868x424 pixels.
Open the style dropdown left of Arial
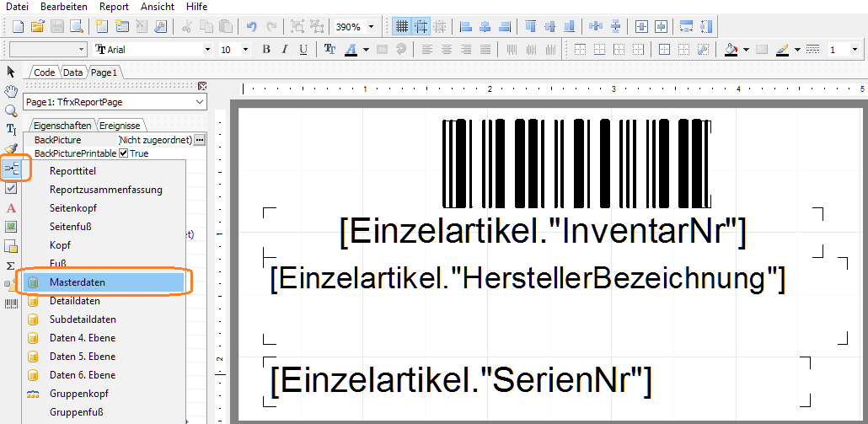pyautogui.click(x=82, y=49)
